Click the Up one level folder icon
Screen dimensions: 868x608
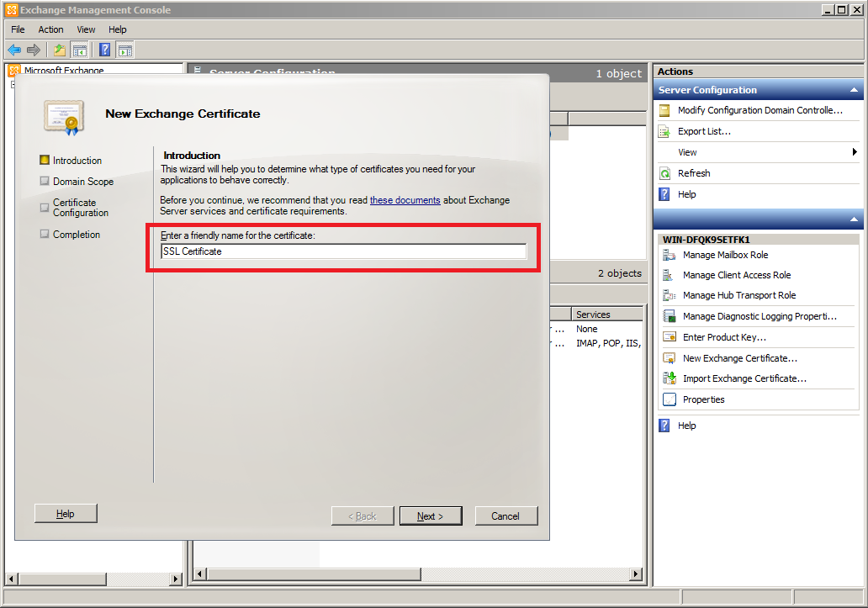pyautogui.click(x=59, y=50)
